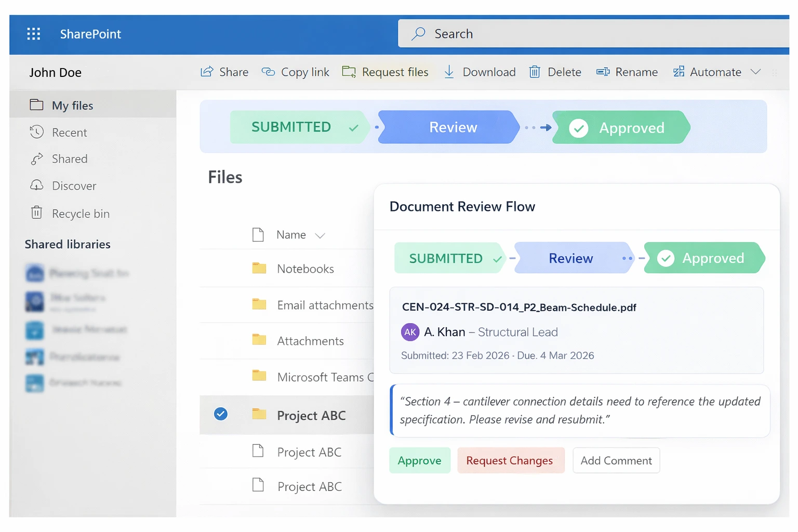798x532 pixels.
Task: Click the Delete trash can icon
Action: coord(535,72)
